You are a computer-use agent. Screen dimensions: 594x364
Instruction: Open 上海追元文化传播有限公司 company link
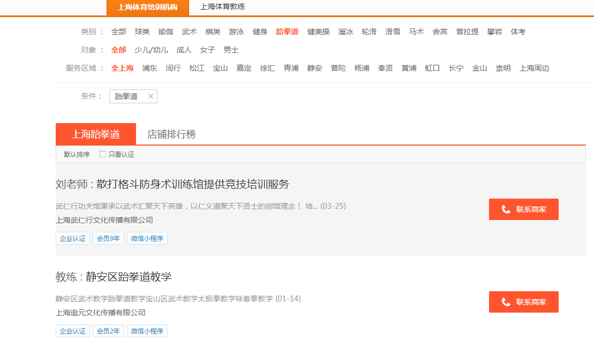[100, 313]
